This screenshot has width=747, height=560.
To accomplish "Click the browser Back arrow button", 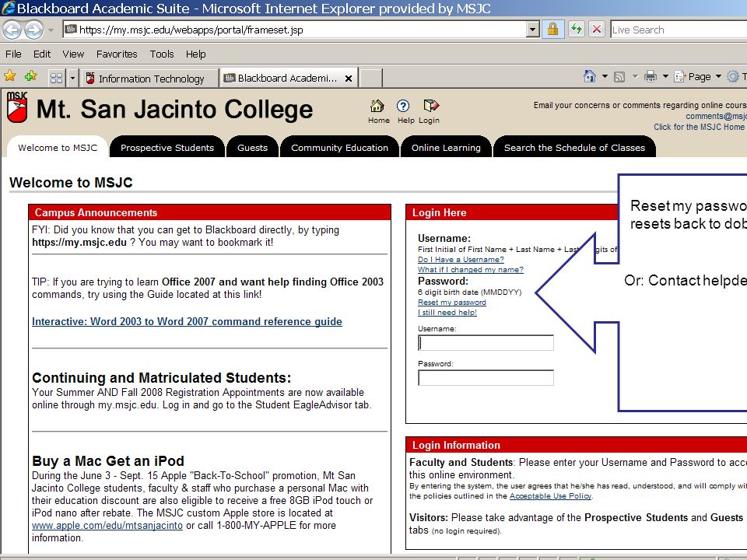I will [x=12, y=30].
